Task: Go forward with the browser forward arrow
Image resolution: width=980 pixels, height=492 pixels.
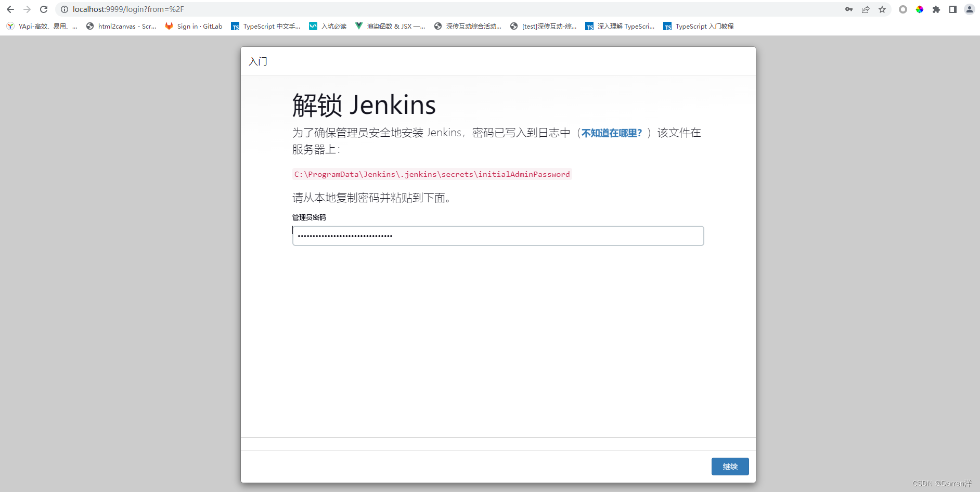Action: [x=27, y=9]
